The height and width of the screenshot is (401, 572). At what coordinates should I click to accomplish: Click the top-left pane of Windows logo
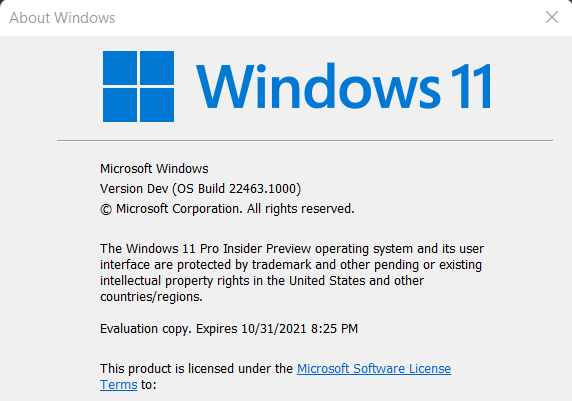coord(120,68)
